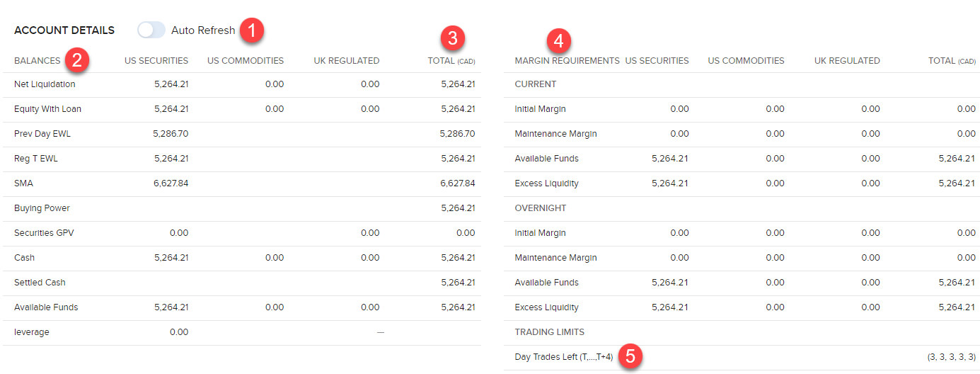Click Net Liquidation total value
This screenshot has height=374, width=980.
(x=458, y=84)
